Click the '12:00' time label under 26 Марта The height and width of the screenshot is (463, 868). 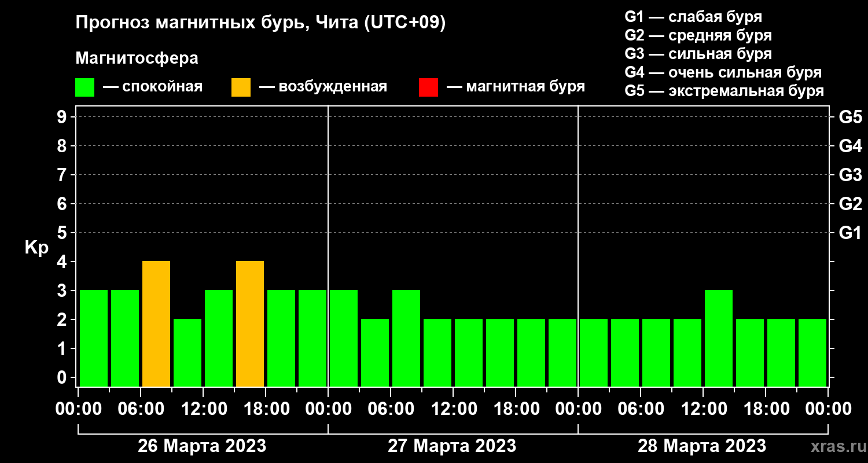[x=203, y=409]
